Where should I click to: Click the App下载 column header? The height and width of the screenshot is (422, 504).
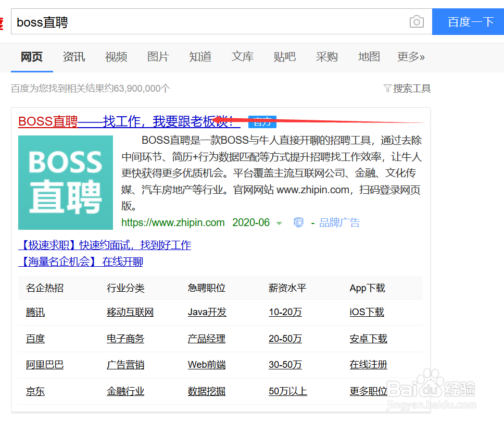coord(368,288)
